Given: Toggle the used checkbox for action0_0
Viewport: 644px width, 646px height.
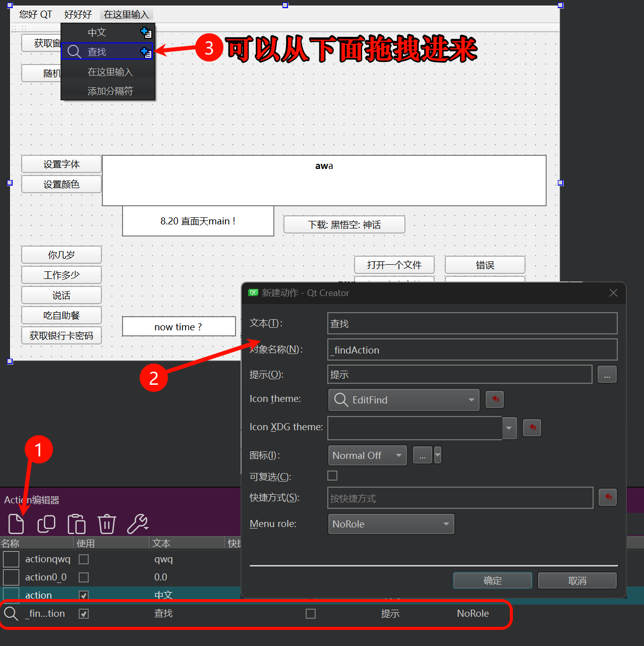Looking at the screenshot, I should 84,577.
